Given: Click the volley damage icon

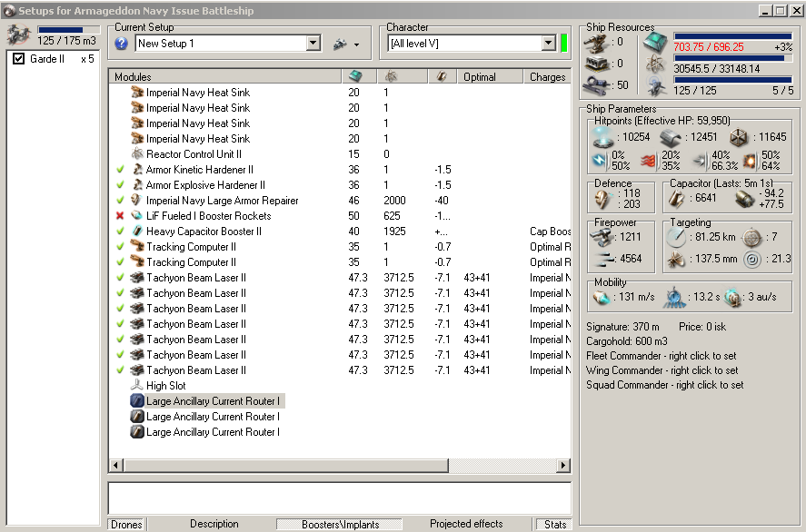Looking at the screenshot, I should coord(602,260).
